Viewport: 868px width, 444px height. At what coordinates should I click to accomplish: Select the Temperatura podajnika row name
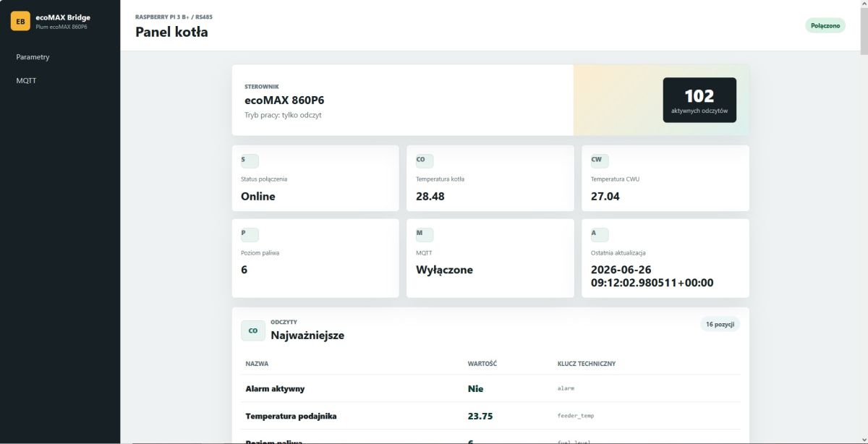[x=291, y=417]
